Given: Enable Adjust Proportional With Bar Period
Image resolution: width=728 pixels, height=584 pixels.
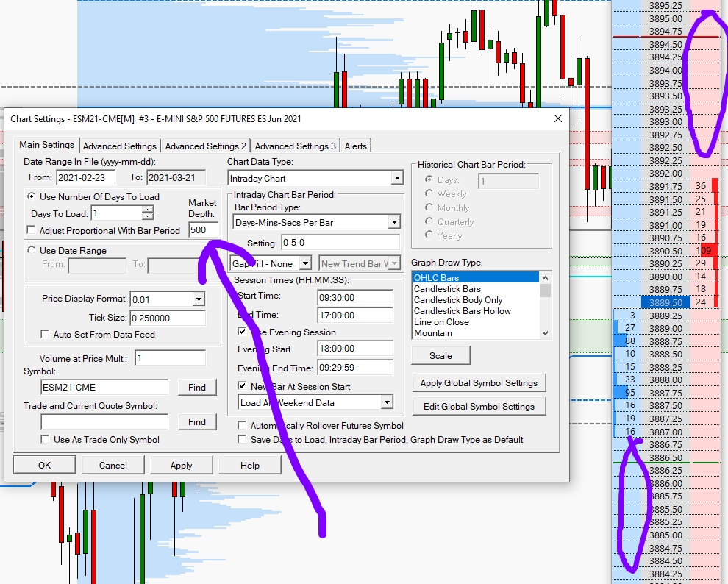Looking at the screenshot, I should pos(31,230).
